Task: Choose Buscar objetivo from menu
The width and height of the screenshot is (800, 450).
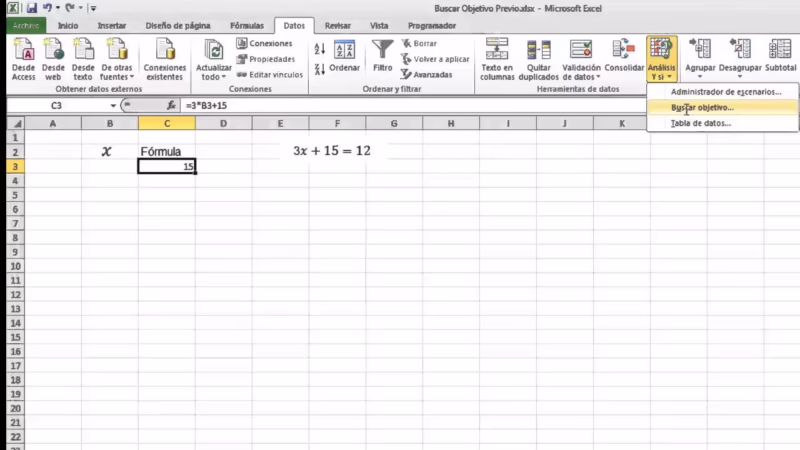Action: pyautogui.click(x=722, y=108)
